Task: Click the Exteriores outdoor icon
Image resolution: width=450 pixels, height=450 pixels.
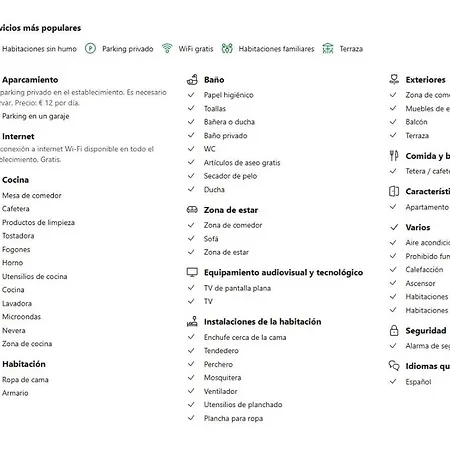Action: [394, 80]
